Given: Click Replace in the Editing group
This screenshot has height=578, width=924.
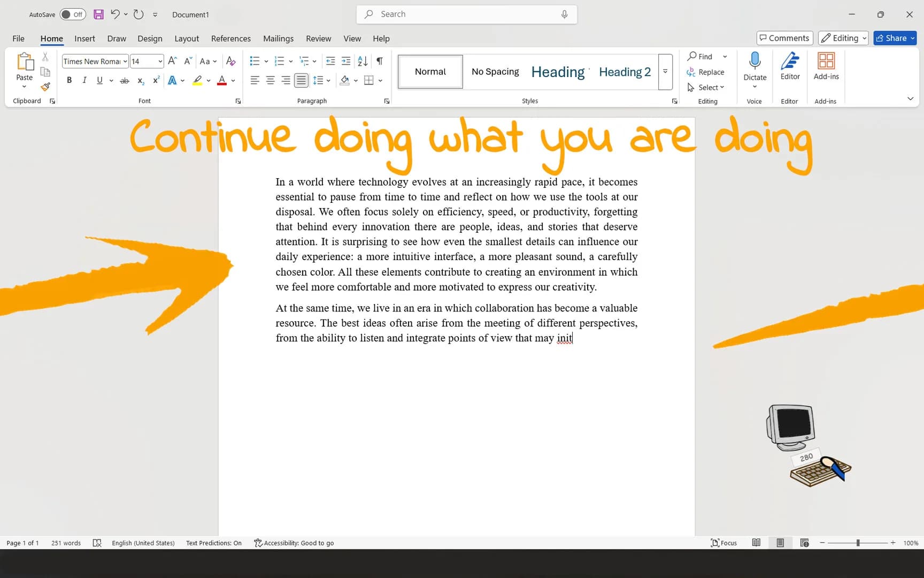Looking at the screenshot, I should point(705,72).
